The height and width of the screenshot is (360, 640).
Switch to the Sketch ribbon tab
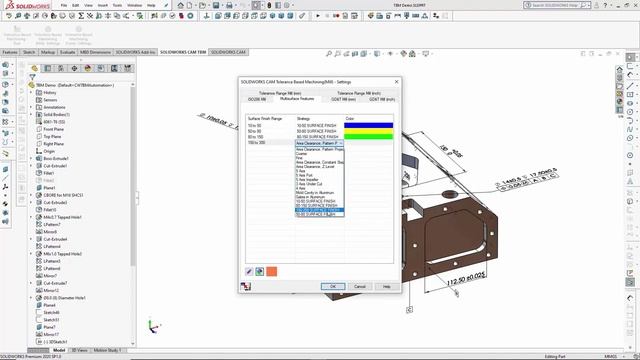coord(29,52)
